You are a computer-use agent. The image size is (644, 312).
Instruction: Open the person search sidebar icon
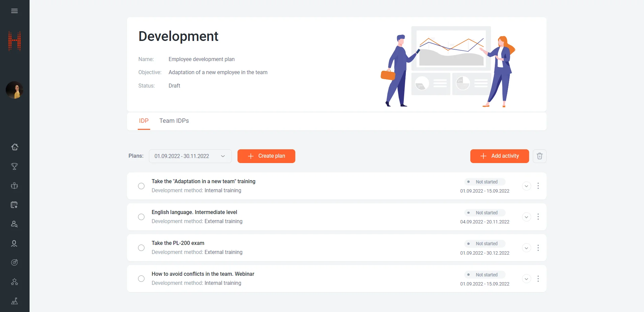point(14,224)
